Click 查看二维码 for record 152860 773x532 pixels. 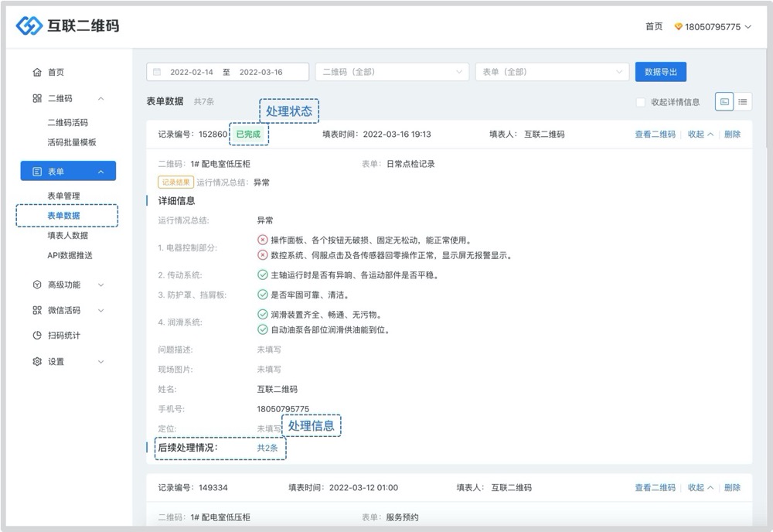click(x=655, y=135)
